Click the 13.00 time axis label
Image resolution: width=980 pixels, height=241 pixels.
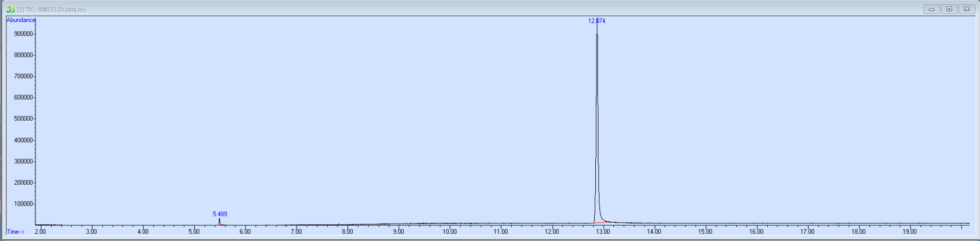[x=603, y=231]
